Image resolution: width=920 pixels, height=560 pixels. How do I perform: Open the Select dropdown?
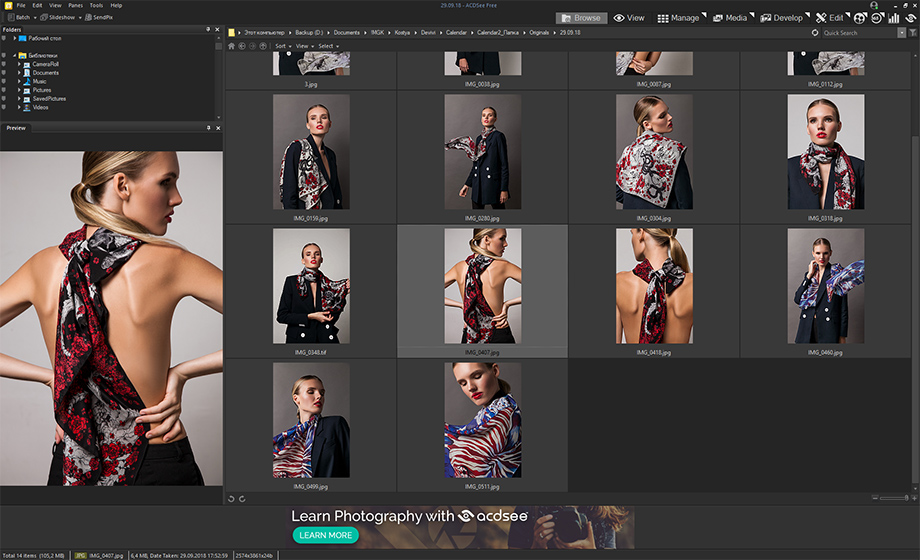pos(329,46)
